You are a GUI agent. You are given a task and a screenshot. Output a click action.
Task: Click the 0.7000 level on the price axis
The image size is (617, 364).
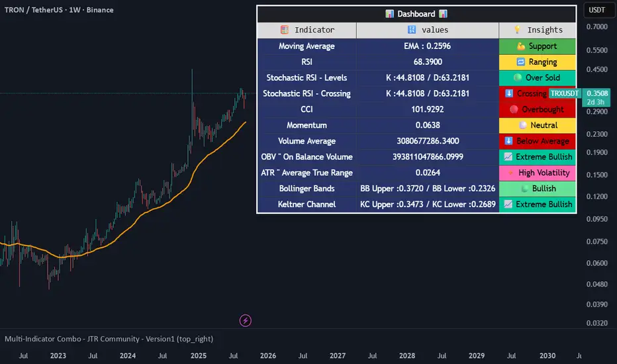(x=596, y=27)
